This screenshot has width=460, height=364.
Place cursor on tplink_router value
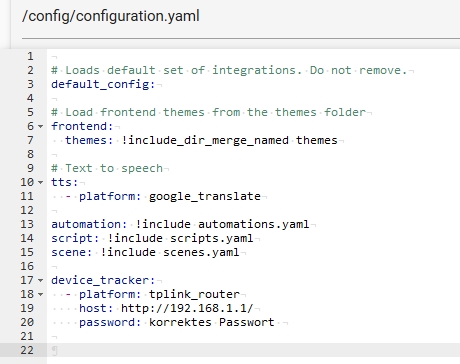(194, 294)
